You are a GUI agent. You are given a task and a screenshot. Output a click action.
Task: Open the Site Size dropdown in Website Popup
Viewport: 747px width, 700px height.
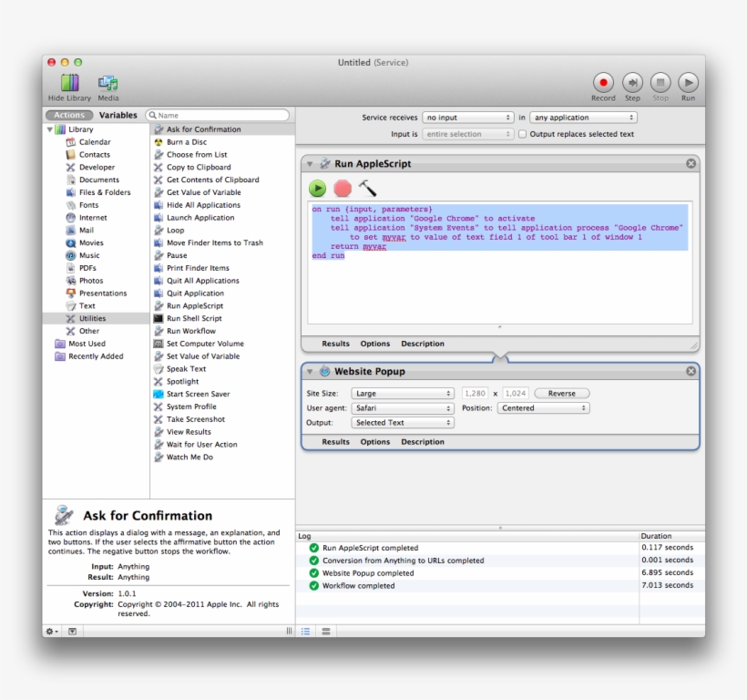(x=403, y=392)
